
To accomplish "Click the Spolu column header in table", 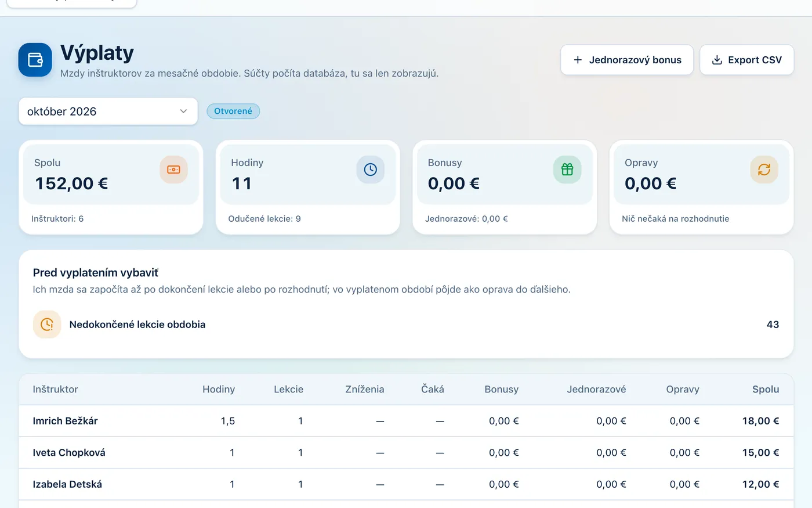I will [x=766, y=390].
